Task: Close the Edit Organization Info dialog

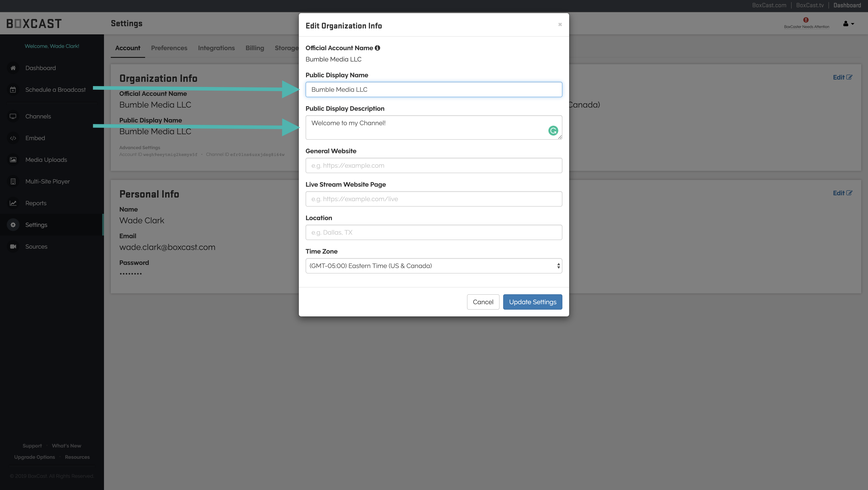Action: pos(560,25)
